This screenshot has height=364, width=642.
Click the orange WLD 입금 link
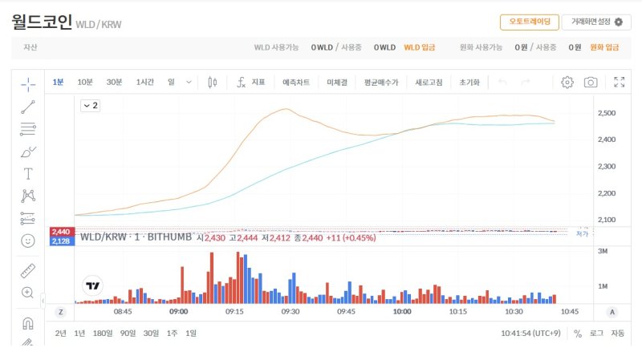click(x=418, y=47)
